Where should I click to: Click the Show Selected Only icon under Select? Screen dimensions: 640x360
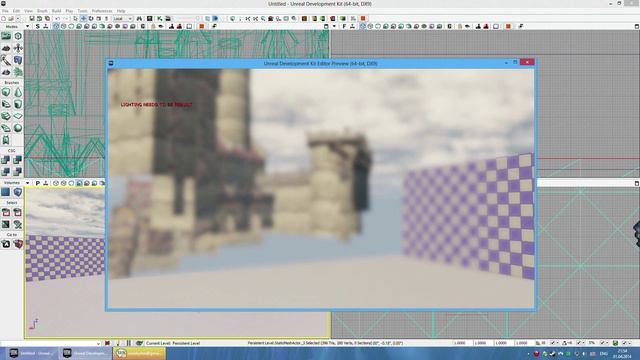coord(6,212)
